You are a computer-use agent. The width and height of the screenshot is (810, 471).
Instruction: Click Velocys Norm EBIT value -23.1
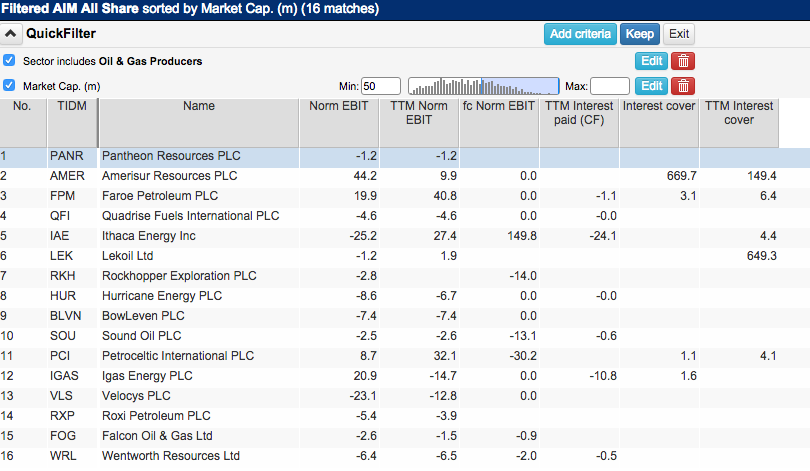coord(363,396)
